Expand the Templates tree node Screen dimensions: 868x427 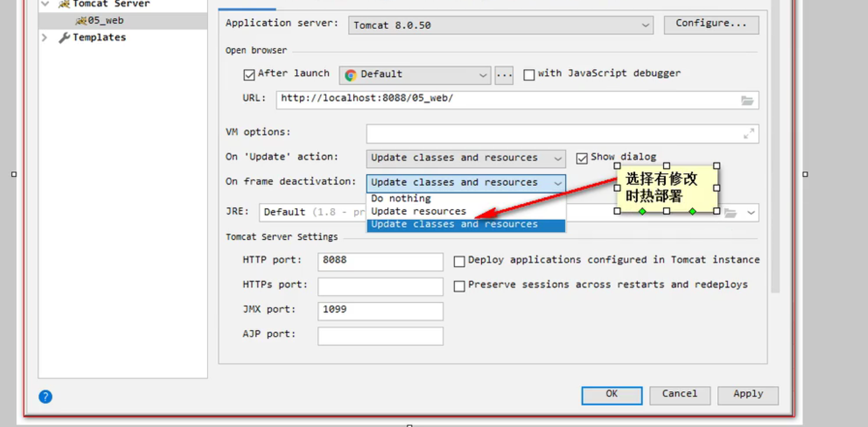point(44,38)
